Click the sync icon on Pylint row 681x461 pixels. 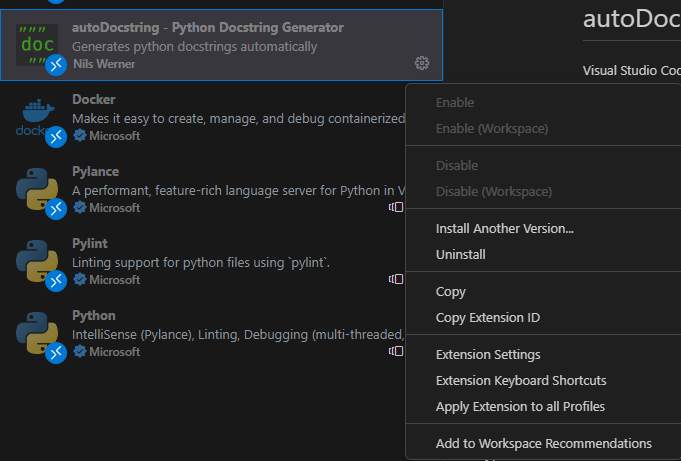pyautogui.click(x=396, y=279)
